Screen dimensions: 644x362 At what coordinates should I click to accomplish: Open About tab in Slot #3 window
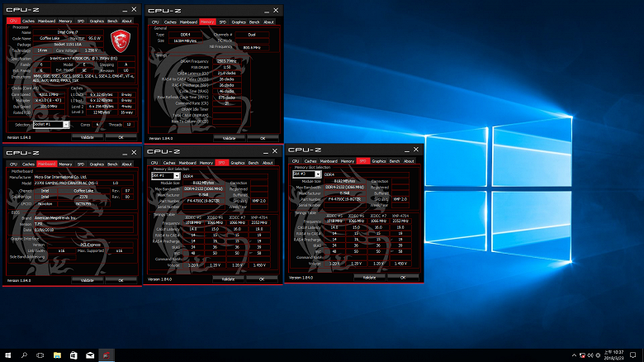click(408, 161)
